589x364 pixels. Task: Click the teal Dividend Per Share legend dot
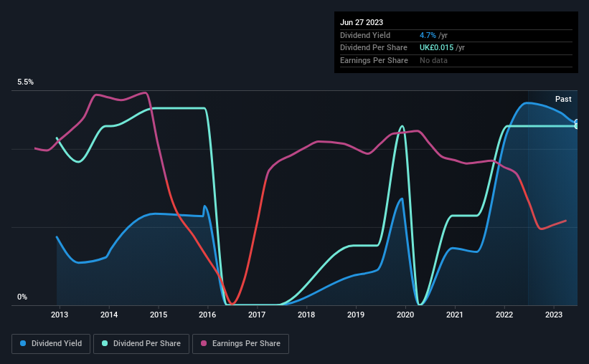105,343
